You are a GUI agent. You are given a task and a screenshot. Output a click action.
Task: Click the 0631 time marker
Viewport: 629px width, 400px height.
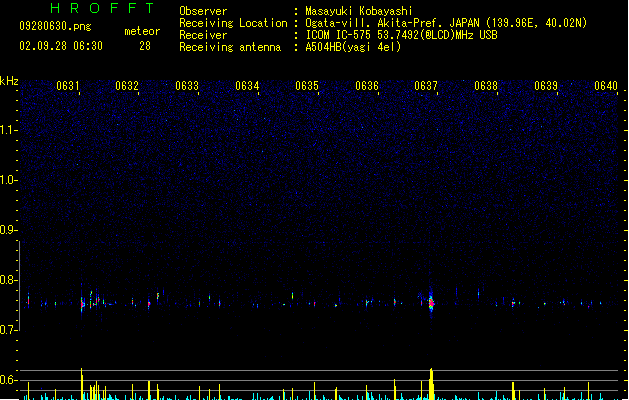67,86
